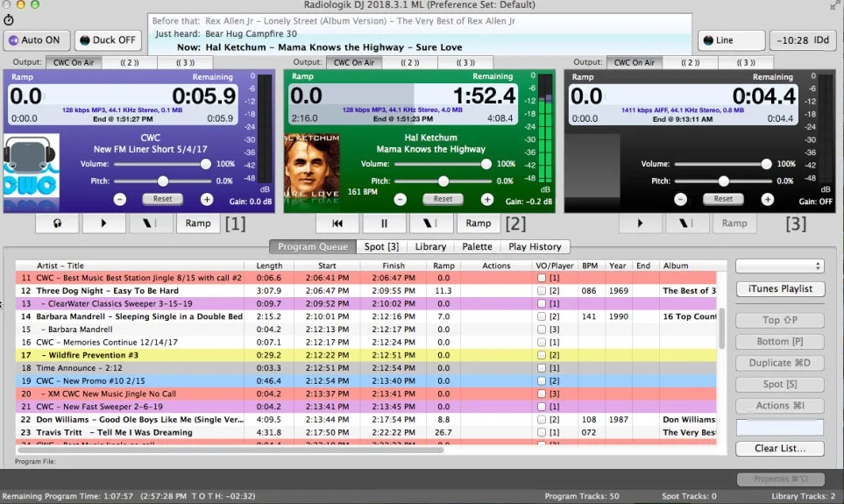Click the fade-out button on player 2
Viewport: 844px width, 504px height.
(x=430, y=223)
